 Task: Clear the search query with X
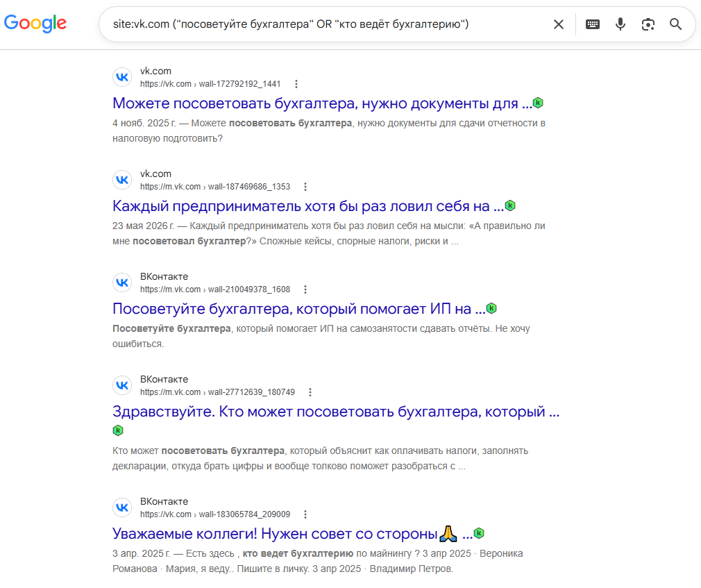pyautogui.click(x=559, y=24)
